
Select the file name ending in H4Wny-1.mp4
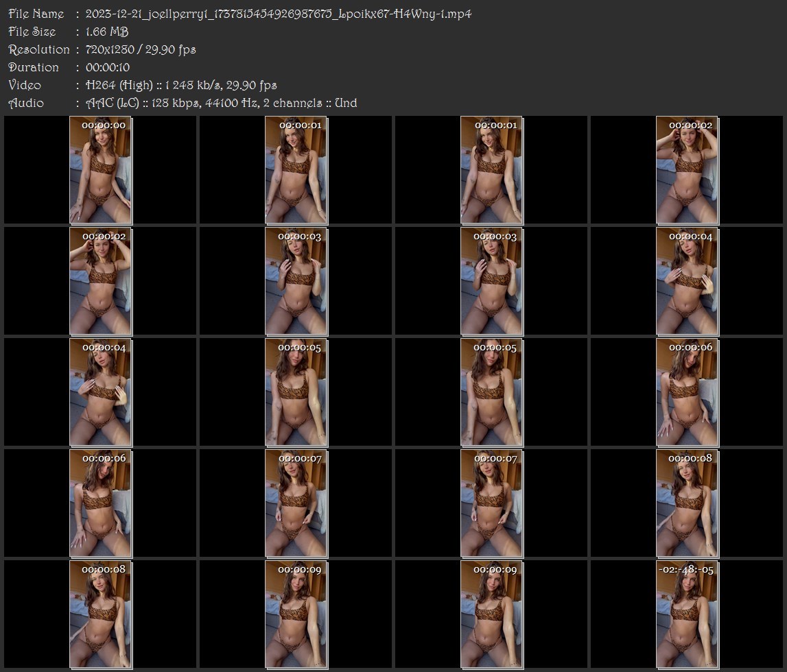click(x=279, y=14)
